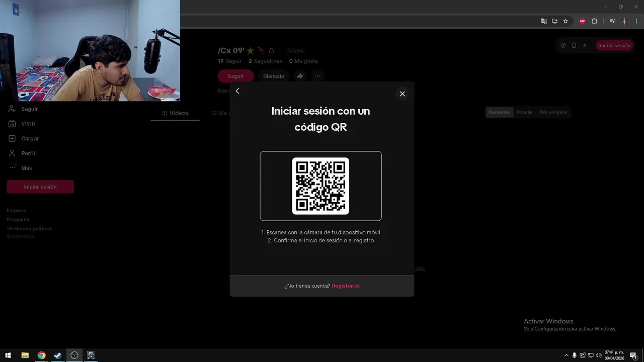The image size is (644, 362).
Task: Select the Recientes sort option
Action: coord(499,112)
